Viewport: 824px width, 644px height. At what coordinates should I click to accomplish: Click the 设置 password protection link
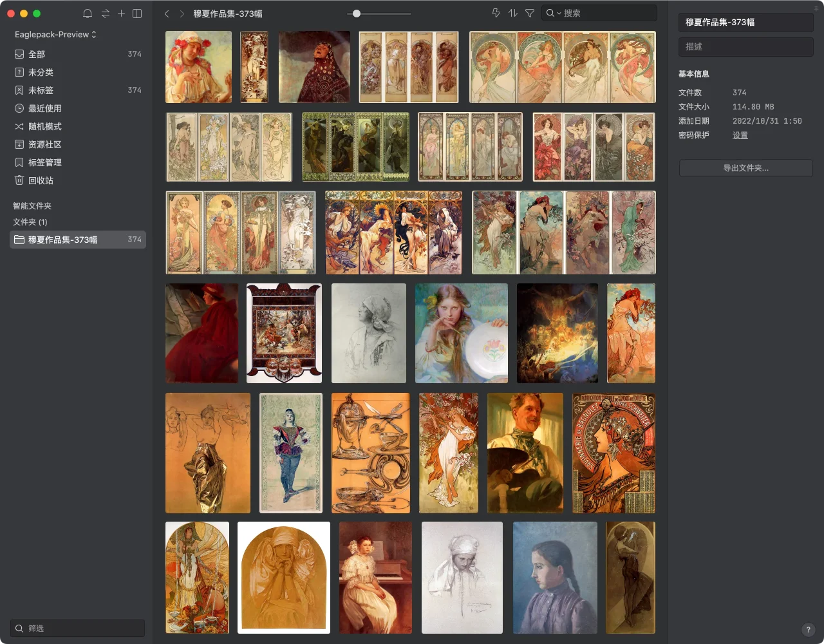pyautogui.click(x=740, y=135)
